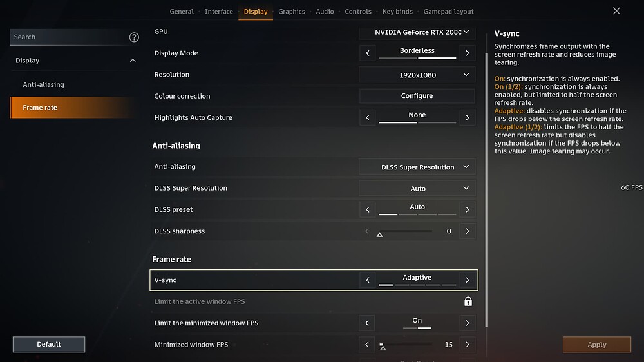Image resolution: width=644 pixels, height=362 pixels.
Task: Collapse the Display sidebar section
Action: coord(133,61)
